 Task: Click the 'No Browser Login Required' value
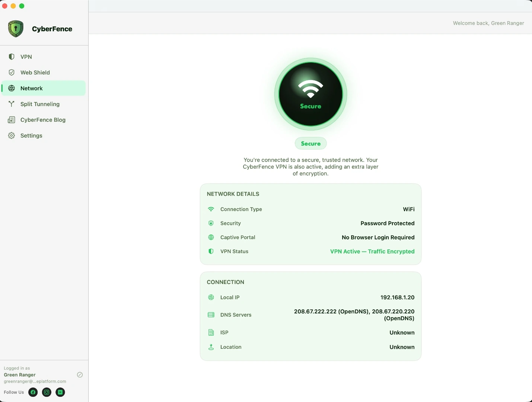(378, 237)
